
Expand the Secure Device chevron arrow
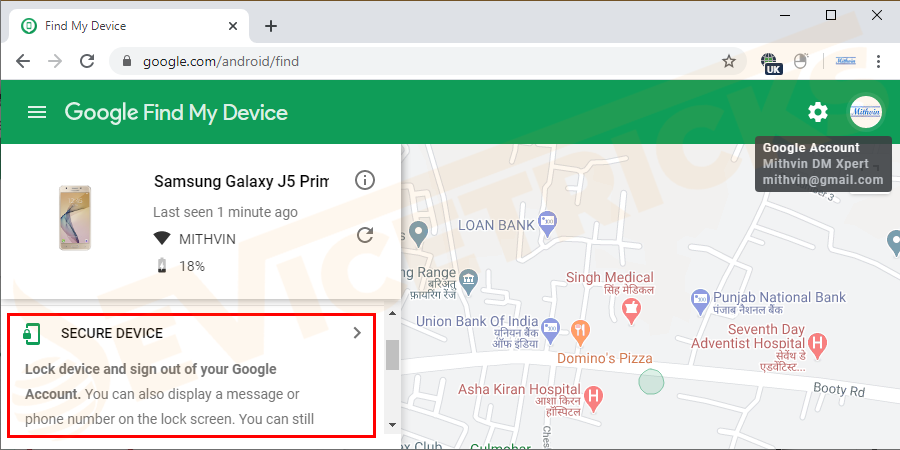point(357,333)
